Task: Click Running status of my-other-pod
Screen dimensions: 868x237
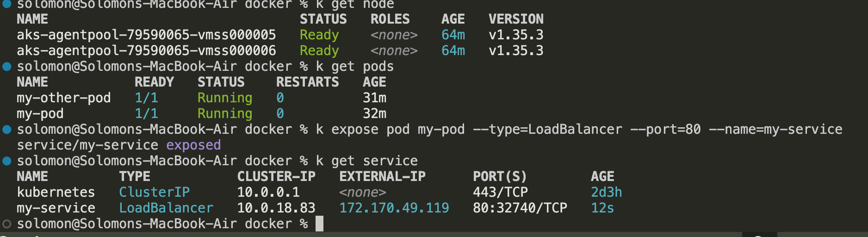Action: point(225,98)
